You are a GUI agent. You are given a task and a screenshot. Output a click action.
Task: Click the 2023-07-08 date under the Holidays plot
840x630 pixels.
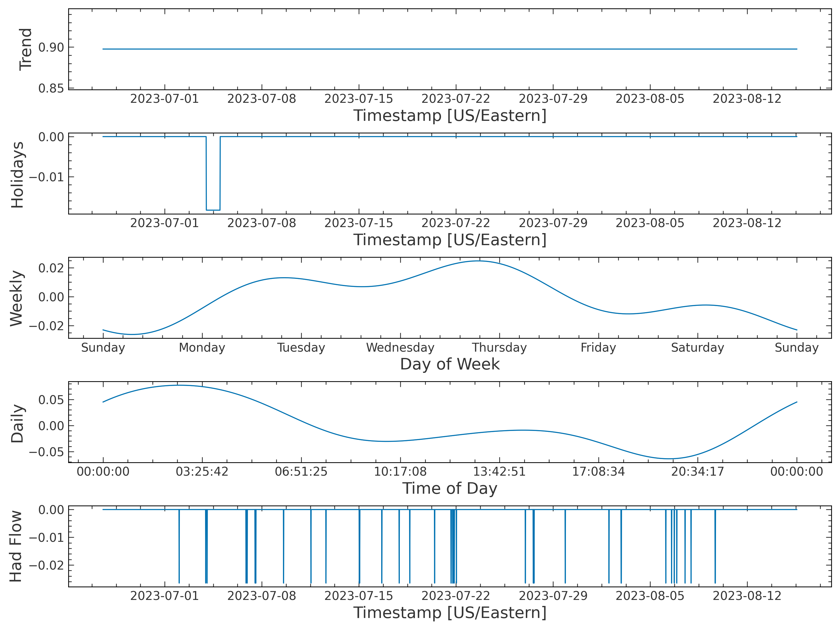pyautogui.click(x=262, y=223)
